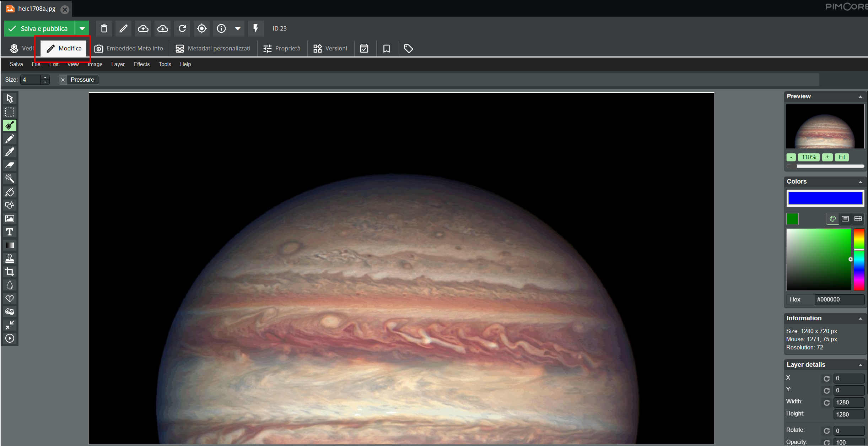Switch to color swatches grid view
Screen dimensions: 868x446
tap(858, 219)
